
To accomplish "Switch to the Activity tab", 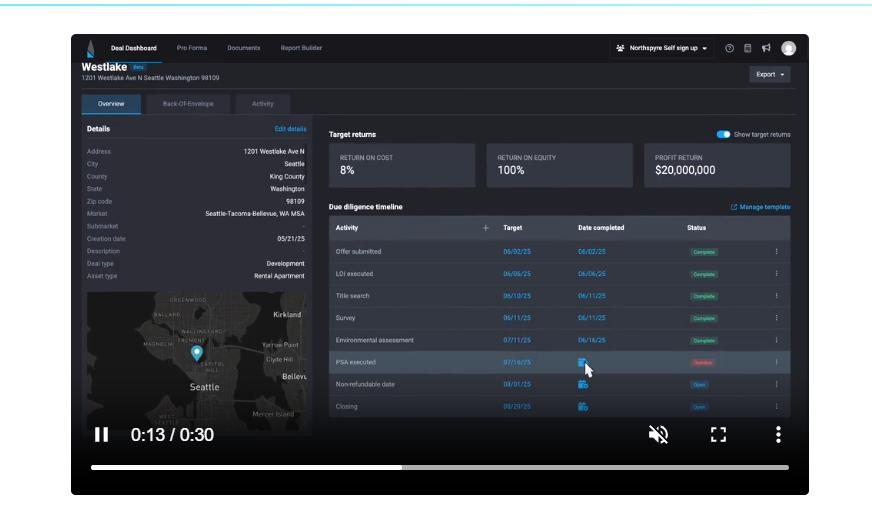I will point(262,104).
